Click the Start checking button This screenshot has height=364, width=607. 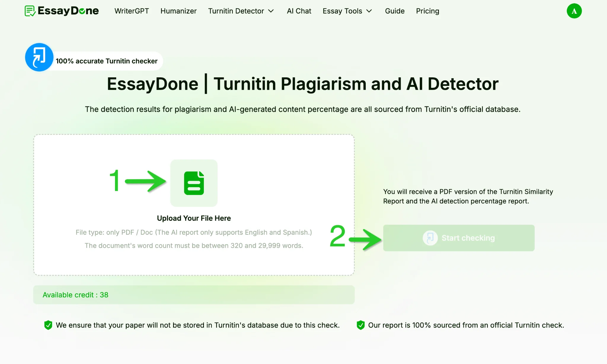[459, 237]
